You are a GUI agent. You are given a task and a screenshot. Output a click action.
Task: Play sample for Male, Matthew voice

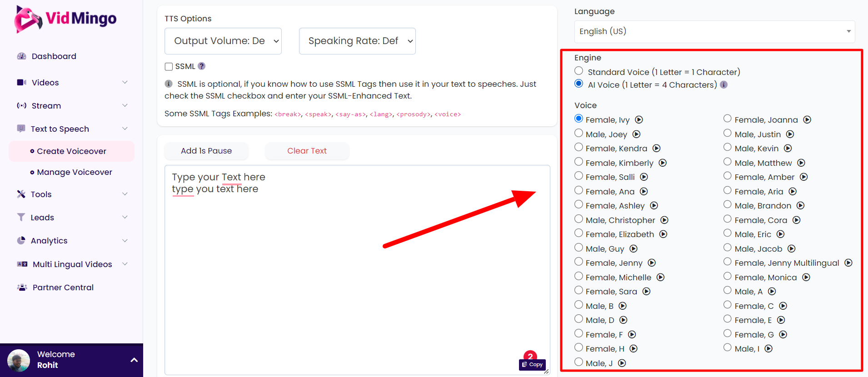pyautogui.click(x=802, y=163)
